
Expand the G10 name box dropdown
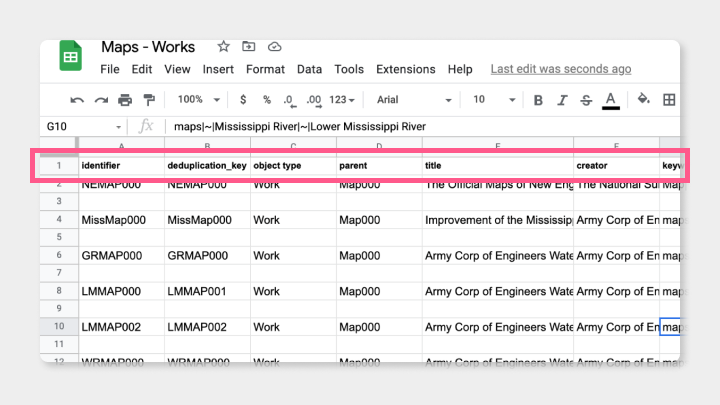tap(118, 127)
